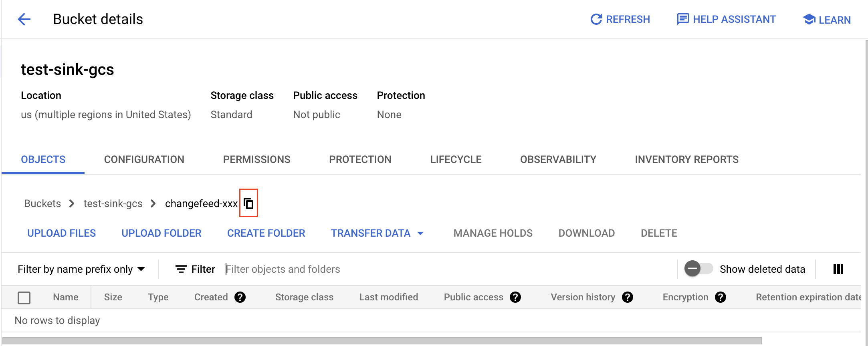Click the help icon beside Public access column

coord(515,297)
